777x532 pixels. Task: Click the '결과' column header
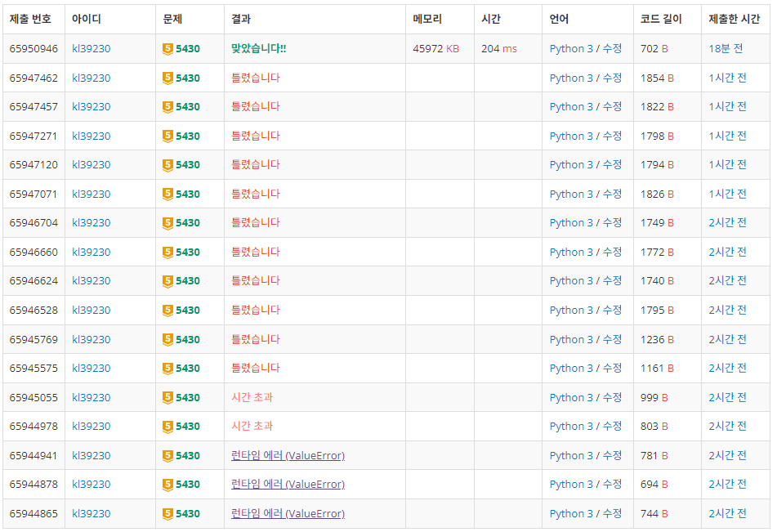pyautogui.click(x=241, y=19)
